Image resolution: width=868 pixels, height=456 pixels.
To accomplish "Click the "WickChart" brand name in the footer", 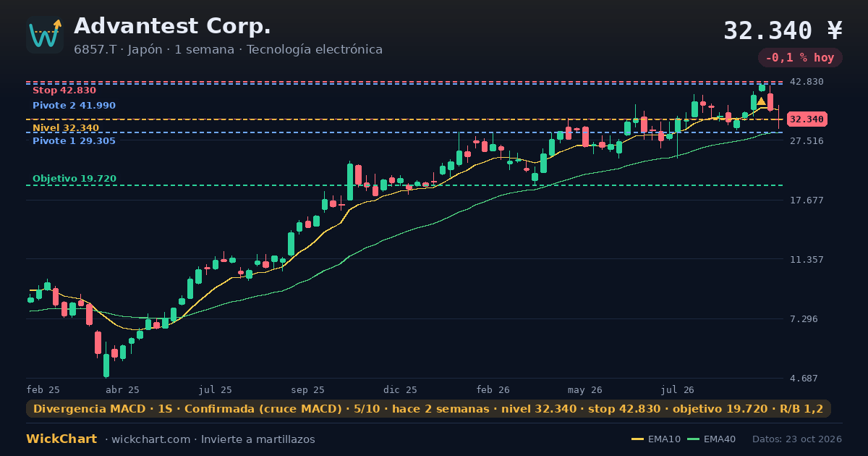I will [x=61, y=439].
